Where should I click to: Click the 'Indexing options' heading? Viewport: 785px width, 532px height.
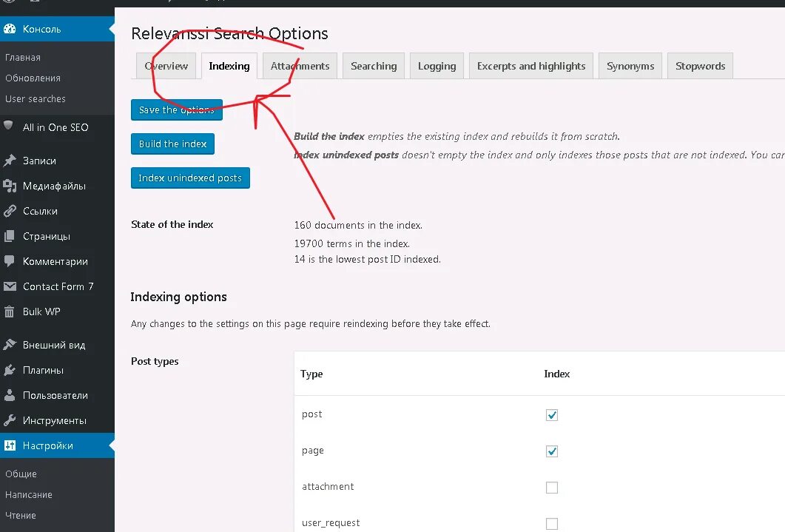point(179,297)
